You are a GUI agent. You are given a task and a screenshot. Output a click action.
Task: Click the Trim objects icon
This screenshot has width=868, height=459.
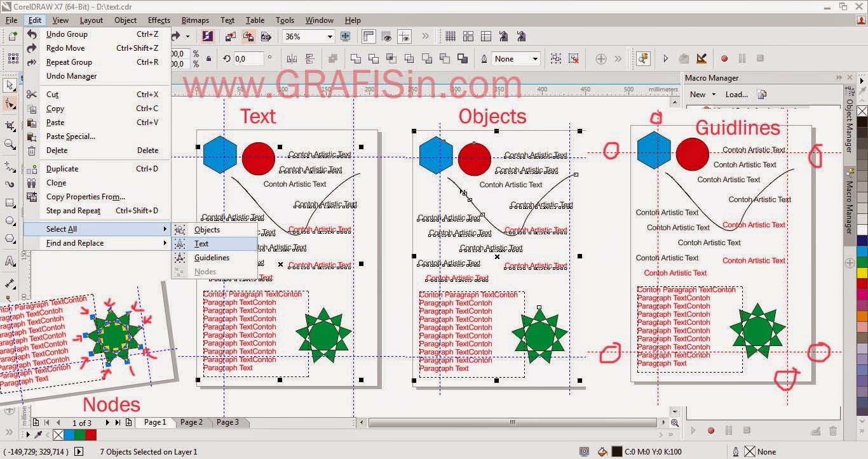(374, 59)
